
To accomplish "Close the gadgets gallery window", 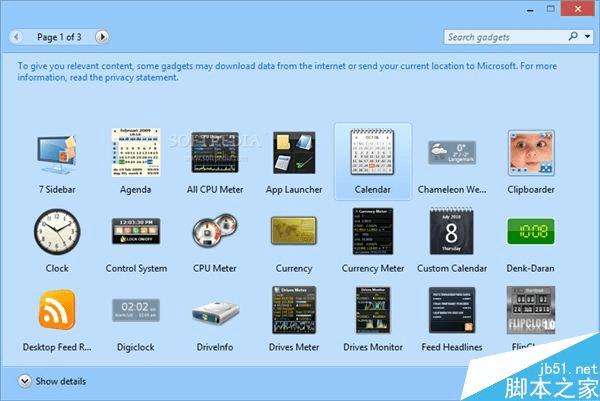I will coord(578,9).
